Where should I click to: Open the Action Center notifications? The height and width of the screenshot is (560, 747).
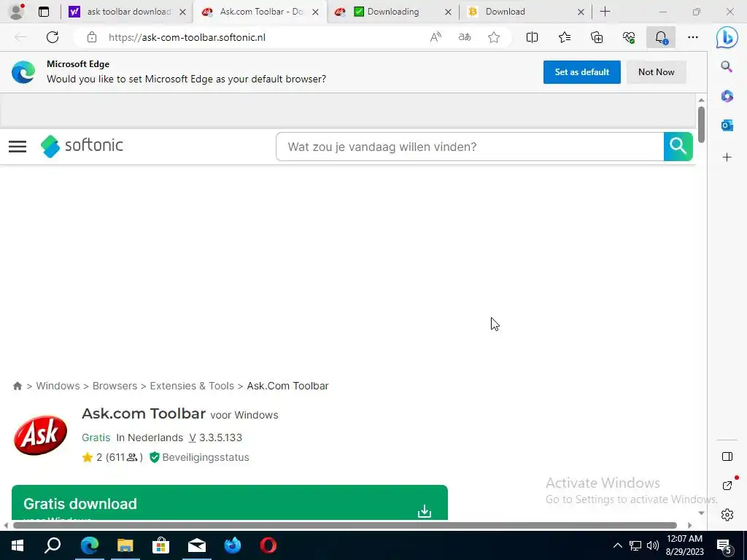click(724, 546)
